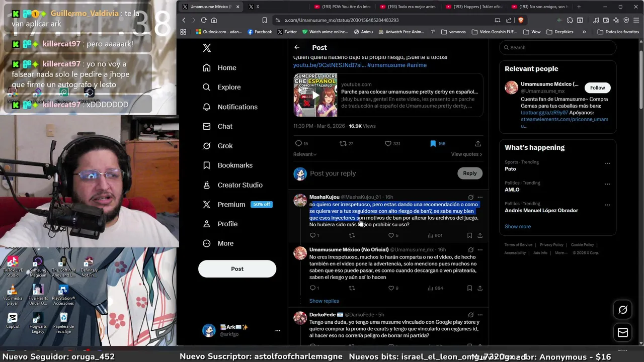Open Papelera de reciclaje desktop icon
Image resolution: width=644 pixels, height=362 pixels.
[63, 323]
